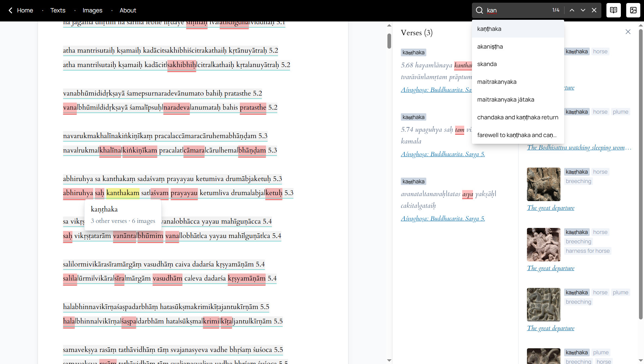This screenshot has height=364, width=644.
Task: Open the About page
Action: click(x=128, y=10)
